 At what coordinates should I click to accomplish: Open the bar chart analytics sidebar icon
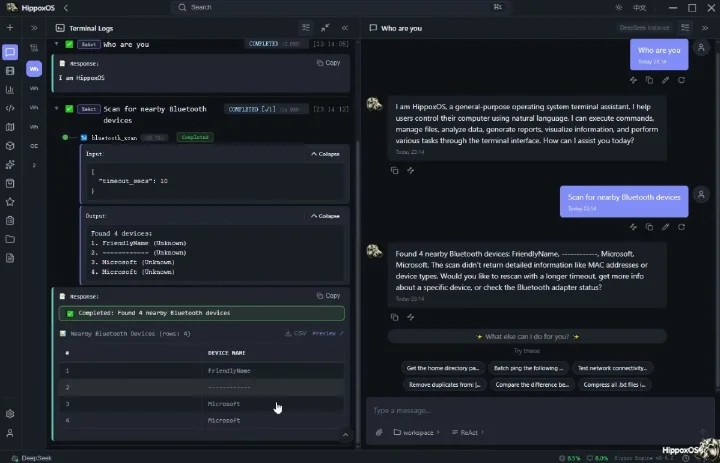pyautogui.click(x=10, y=90)
